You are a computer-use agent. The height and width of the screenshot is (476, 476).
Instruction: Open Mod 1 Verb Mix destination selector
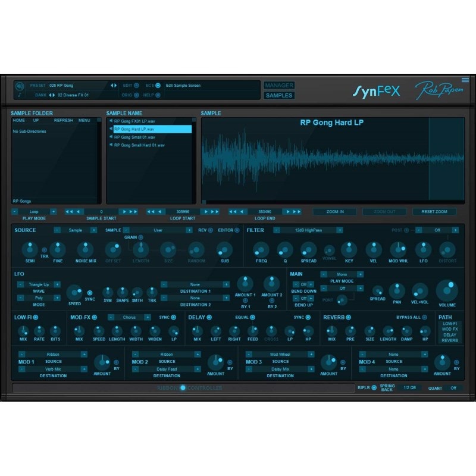[53, 369]
